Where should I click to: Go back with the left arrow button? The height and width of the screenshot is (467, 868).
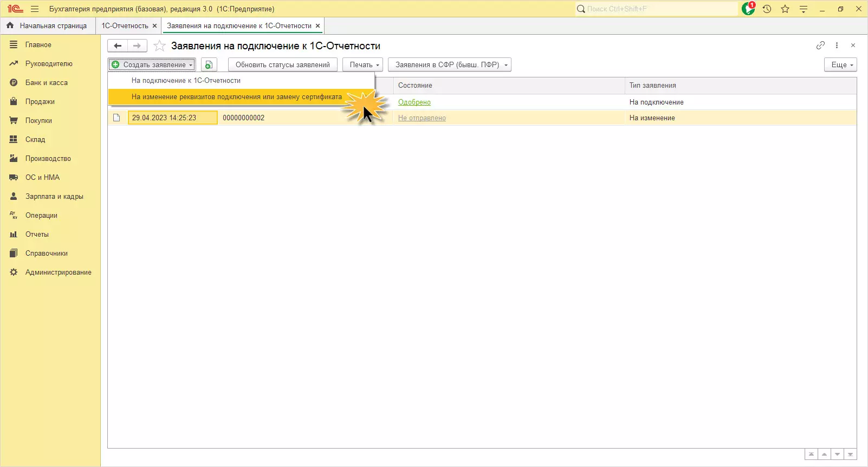pos(118,46)
